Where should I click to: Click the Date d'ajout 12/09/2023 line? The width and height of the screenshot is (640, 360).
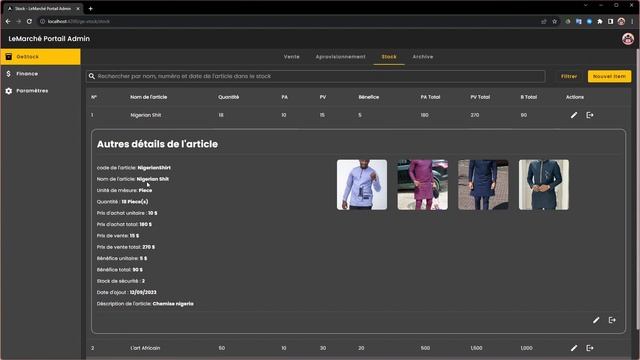point(127,292)
